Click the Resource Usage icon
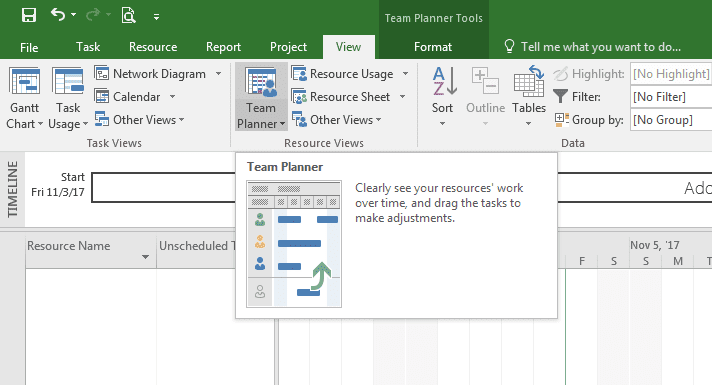712x385 pixels. 299,74
